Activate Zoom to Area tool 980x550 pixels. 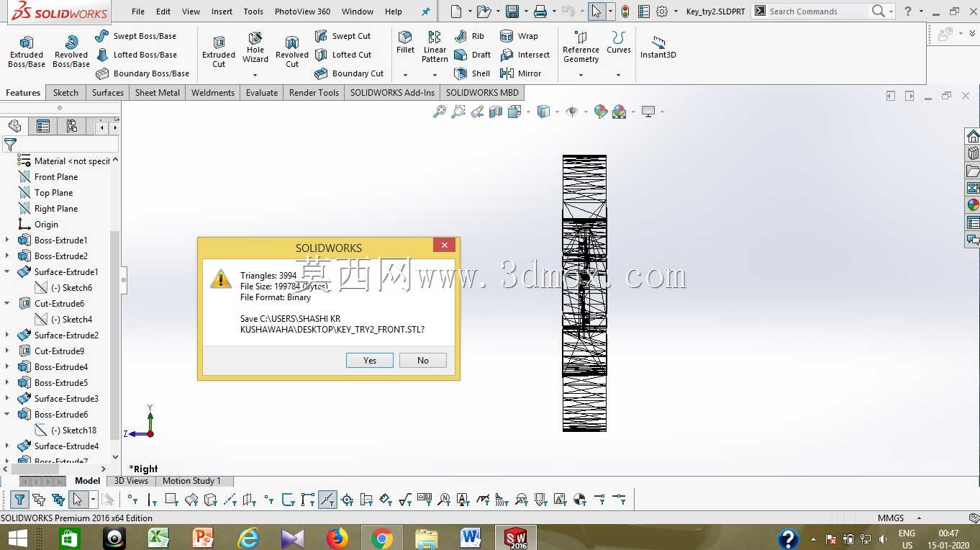458,112
